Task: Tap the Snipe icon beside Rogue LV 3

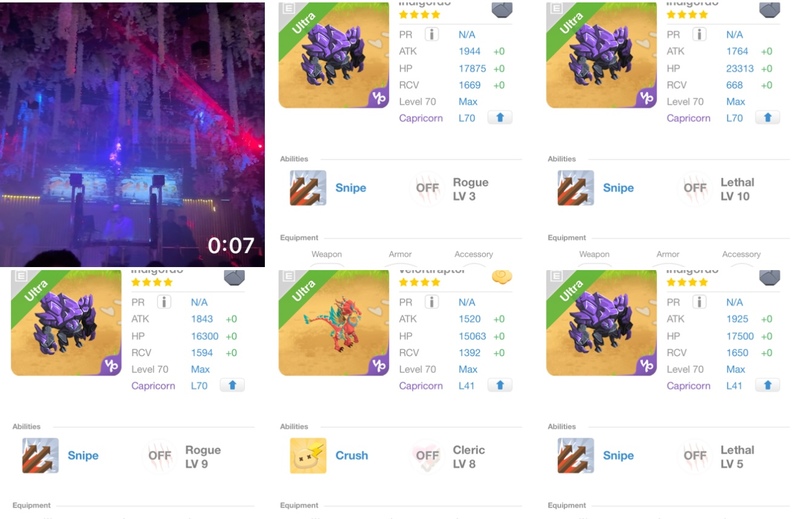Action: pyautogui.click(x=308, y=188)
